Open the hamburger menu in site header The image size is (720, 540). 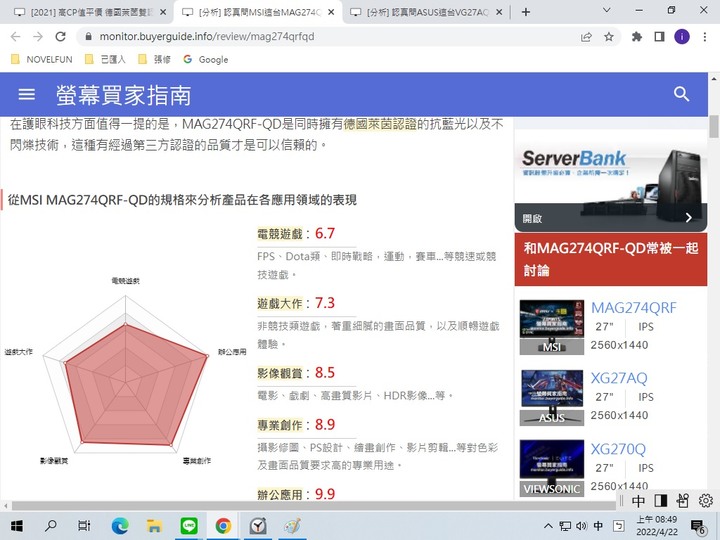pos(26,95)
